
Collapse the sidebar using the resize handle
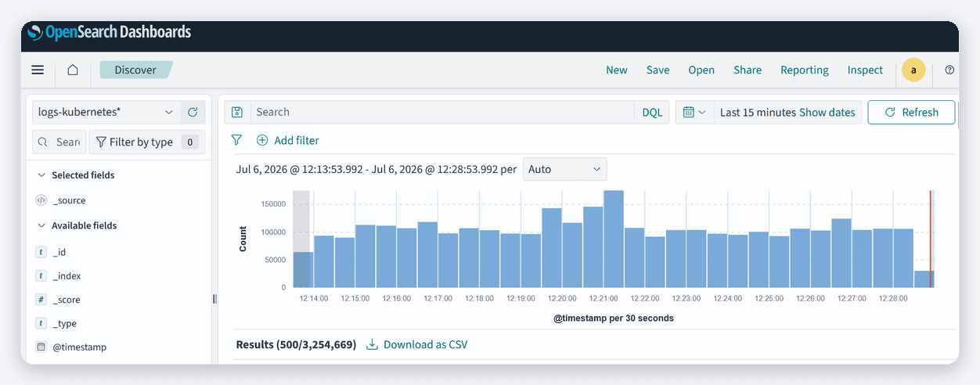[214, 299]
